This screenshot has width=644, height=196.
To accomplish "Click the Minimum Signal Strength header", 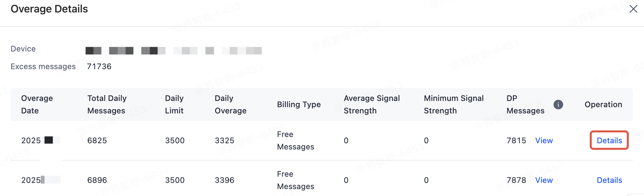I will pyautogui.click(x=454, y=105).
